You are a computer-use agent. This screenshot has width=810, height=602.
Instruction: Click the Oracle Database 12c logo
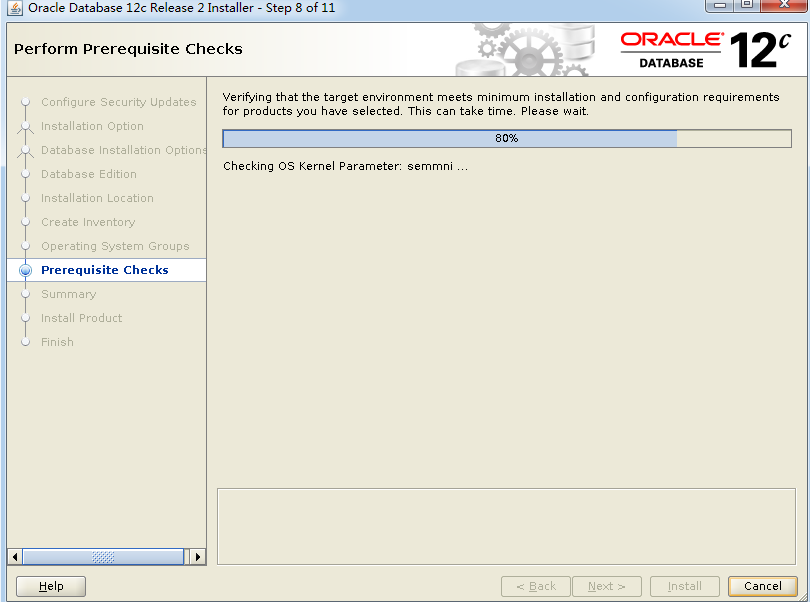coord(705,50)
